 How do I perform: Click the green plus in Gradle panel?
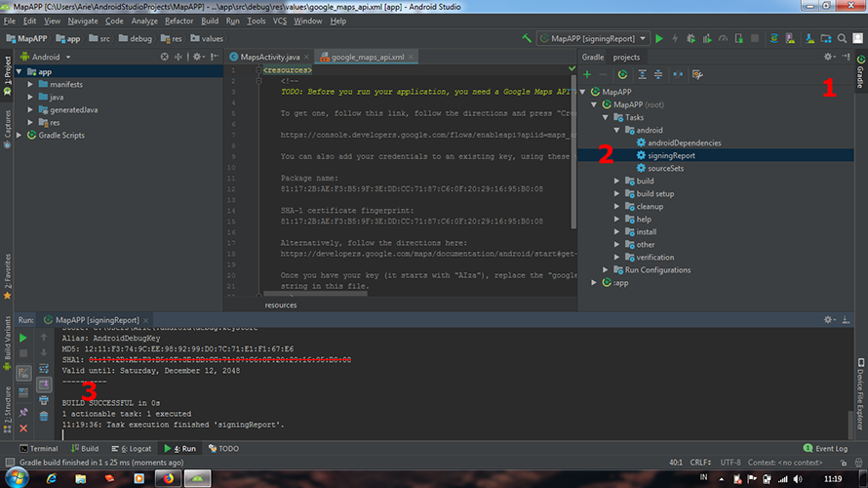click(x=587, y=74)
